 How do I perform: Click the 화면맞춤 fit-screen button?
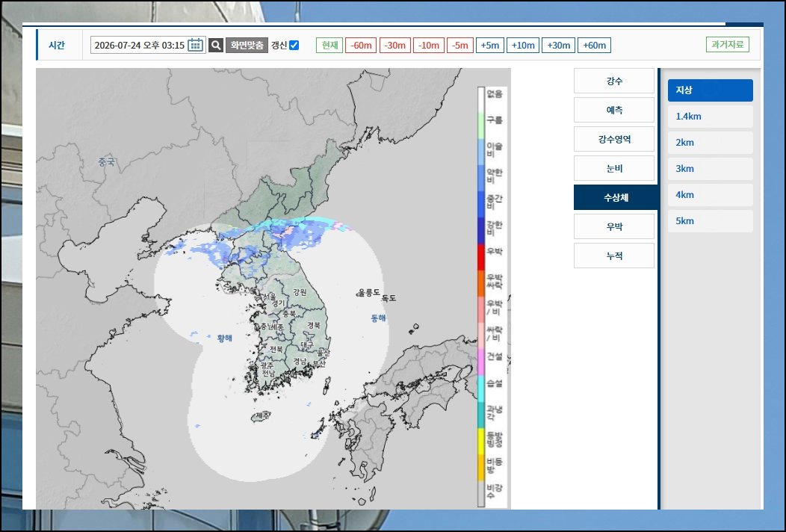[x=247, y=45]
